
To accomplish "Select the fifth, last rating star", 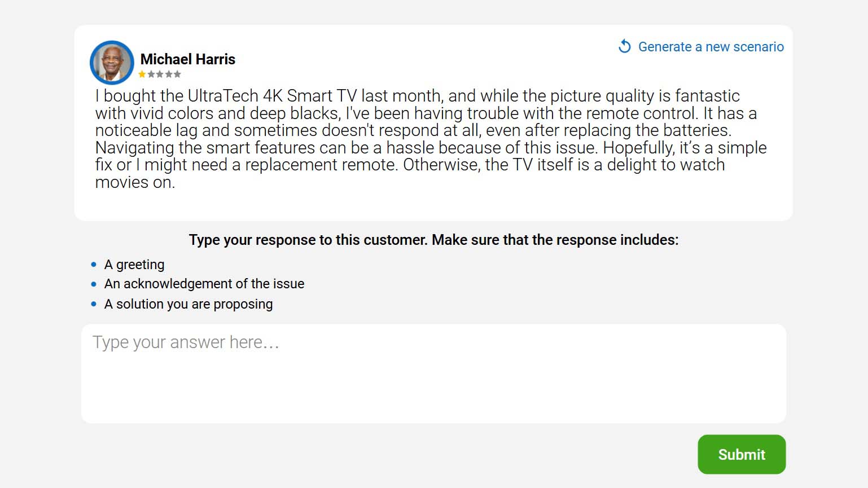I will [x=177, y=74].
